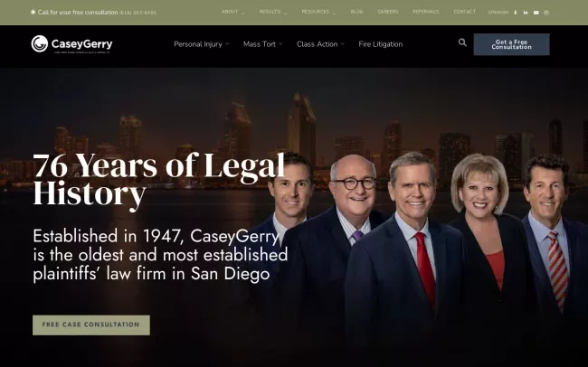Open the About menu arrow
The height and width of the screenshot is (367, 588).
(243, 13)
